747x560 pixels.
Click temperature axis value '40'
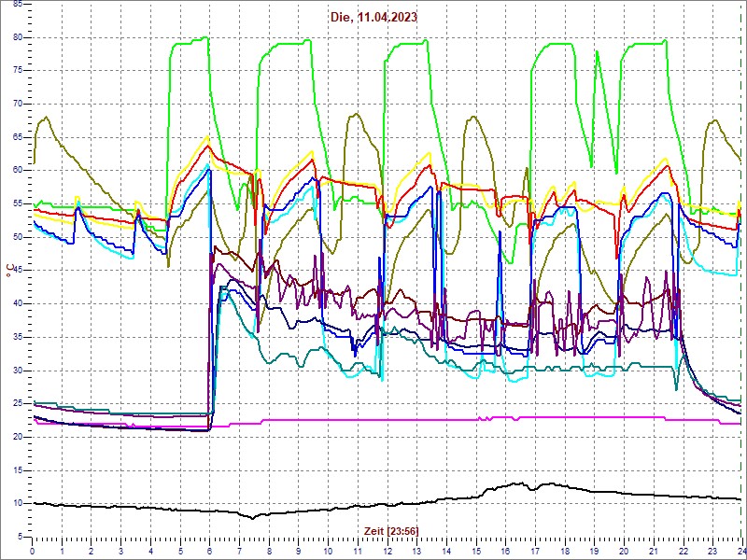point(18,304)
